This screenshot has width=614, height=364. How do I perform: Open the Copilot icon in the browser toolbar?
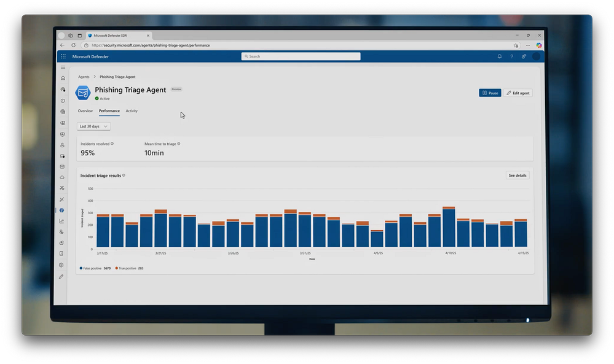[539, 45]
